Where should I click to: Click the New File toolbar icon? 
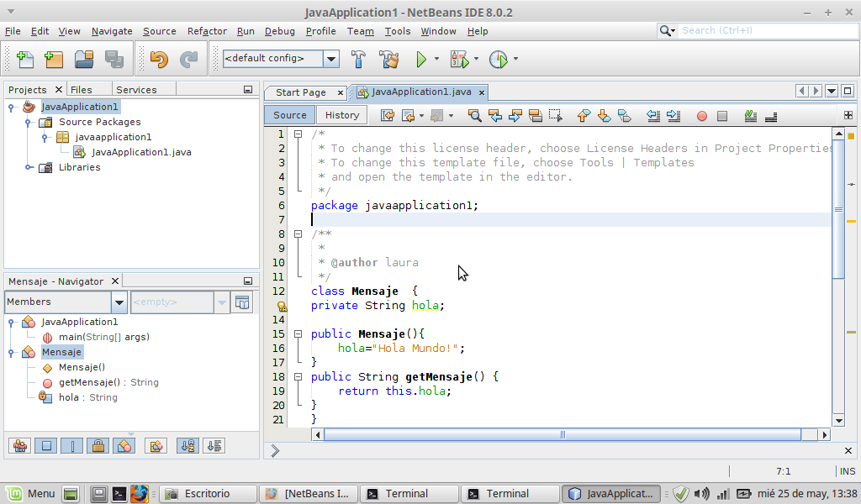[25, 60]
